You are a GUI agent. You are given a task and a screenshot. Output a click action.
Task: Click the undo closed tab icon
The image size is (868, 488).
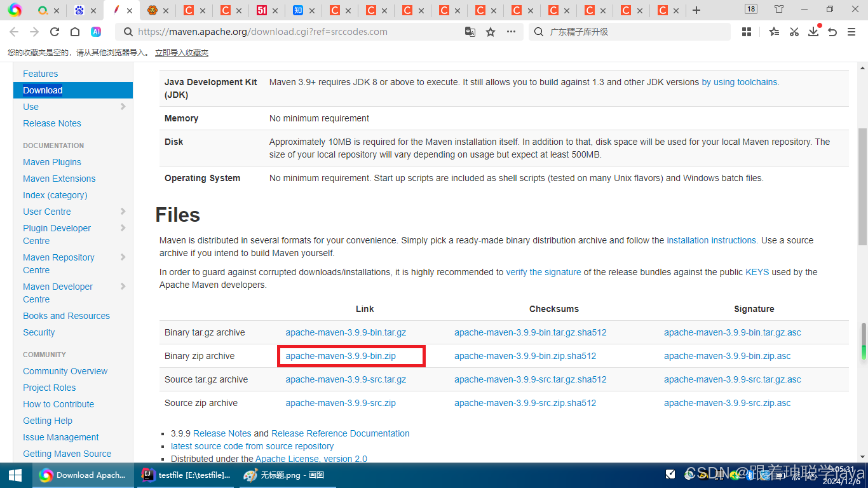coord(832,32)
